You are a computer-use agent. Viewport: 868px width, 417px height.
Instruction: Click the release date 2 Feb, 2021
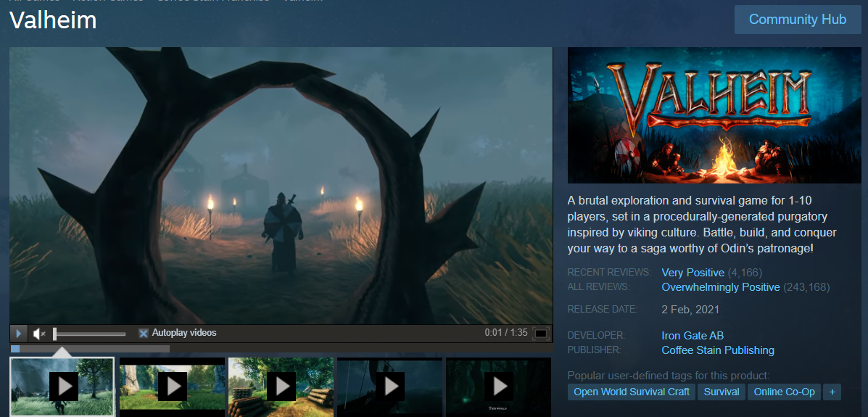[690, 309]
